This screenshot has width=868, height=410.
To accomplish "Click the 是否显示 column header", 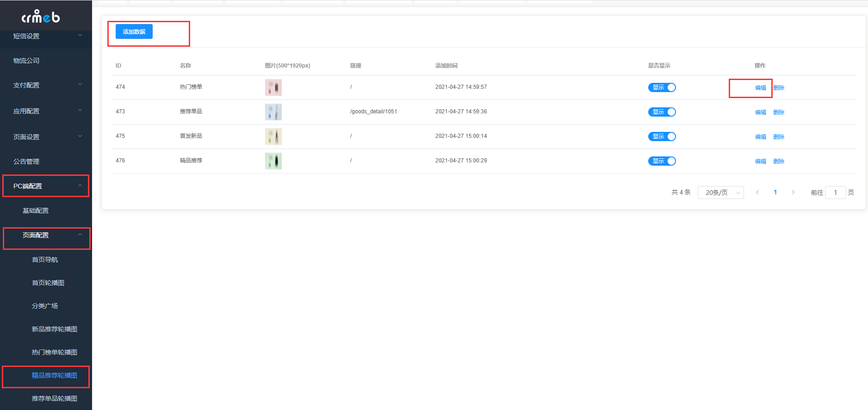I will 659,66.
